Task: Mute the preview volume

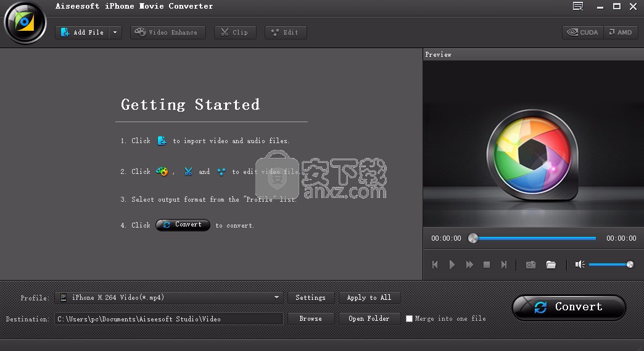Action: coord(579,265)
